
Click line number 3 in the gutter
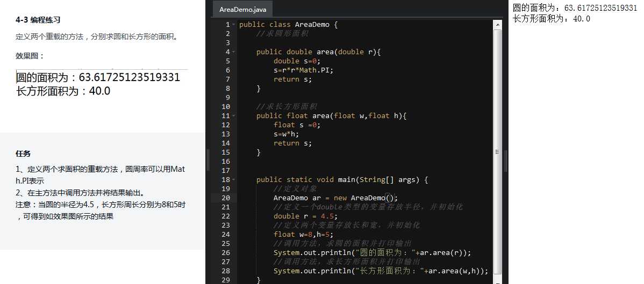point(228,43)
